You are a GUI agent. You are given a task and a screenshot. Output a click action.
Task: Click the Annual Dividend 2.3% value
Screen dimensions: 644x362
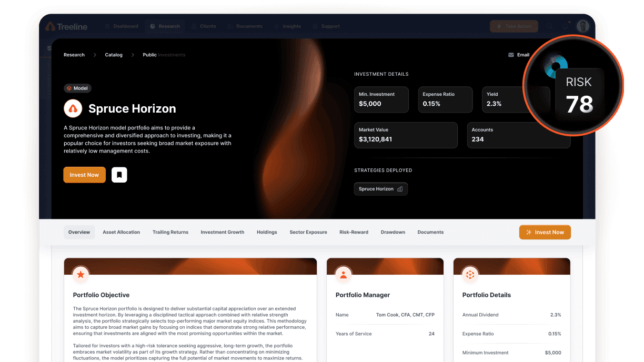556,315
